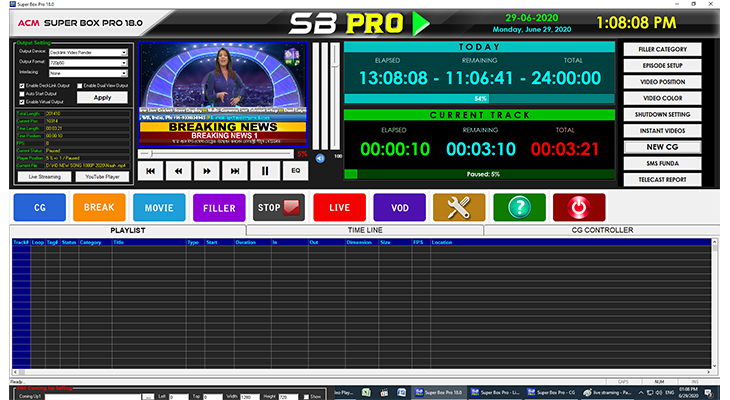Open the CG module
730x400 pixels.
pyautogui.click(x=40, y=208)
